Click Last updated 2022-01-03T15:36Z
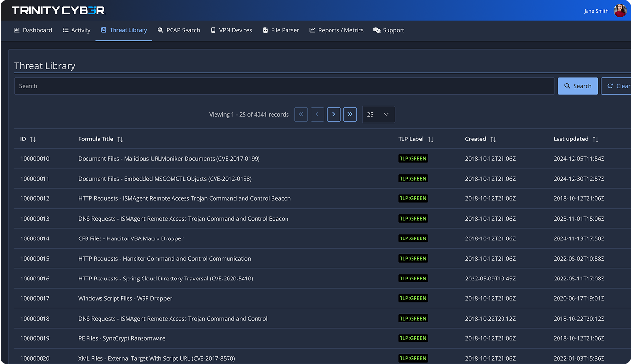The image size is (631, 364). pyautogui.click(x=579, y=358)
